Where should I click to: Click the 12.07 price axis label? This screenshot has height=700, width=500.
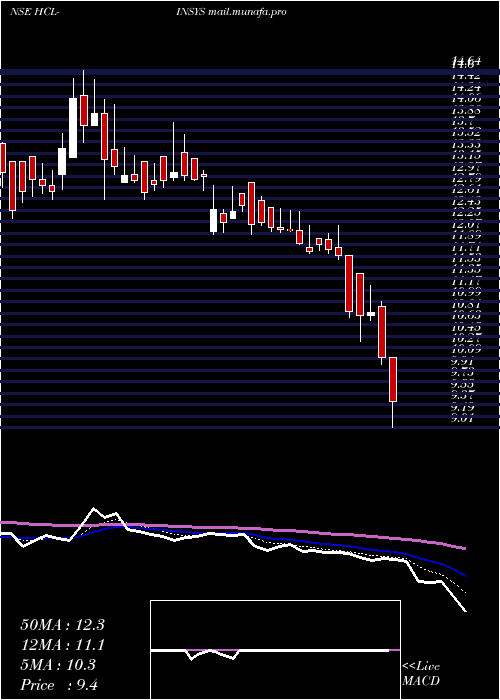point(466,225)
